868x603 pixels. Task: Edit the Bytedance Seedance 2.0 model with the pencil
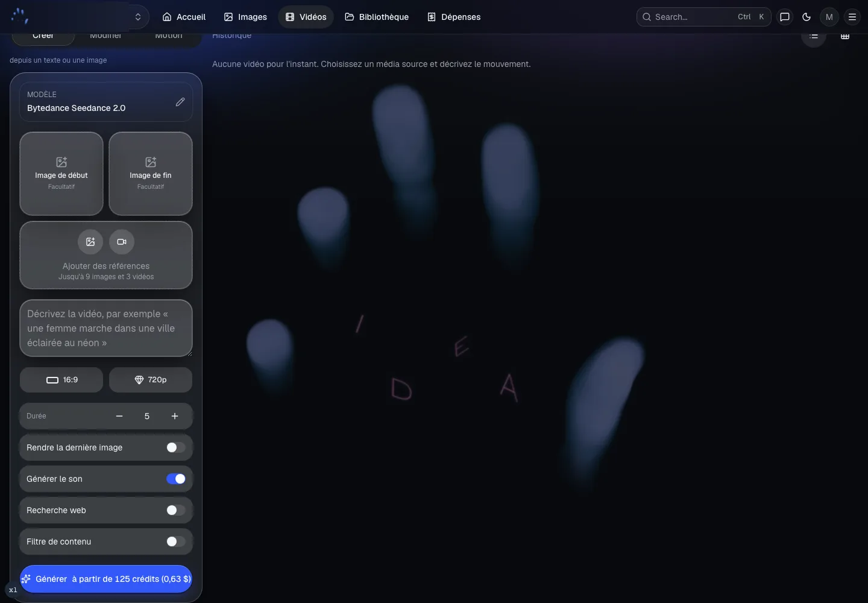tap(180, 102)
